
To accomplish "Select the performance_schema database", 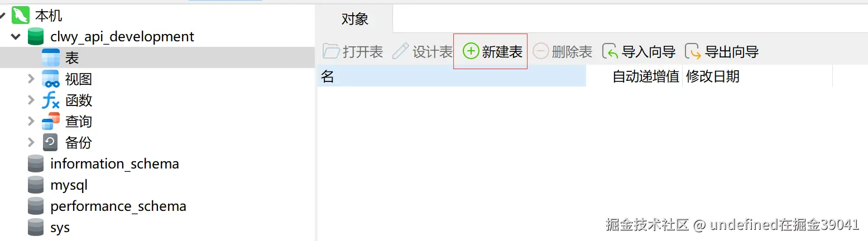I will [118, 206].
